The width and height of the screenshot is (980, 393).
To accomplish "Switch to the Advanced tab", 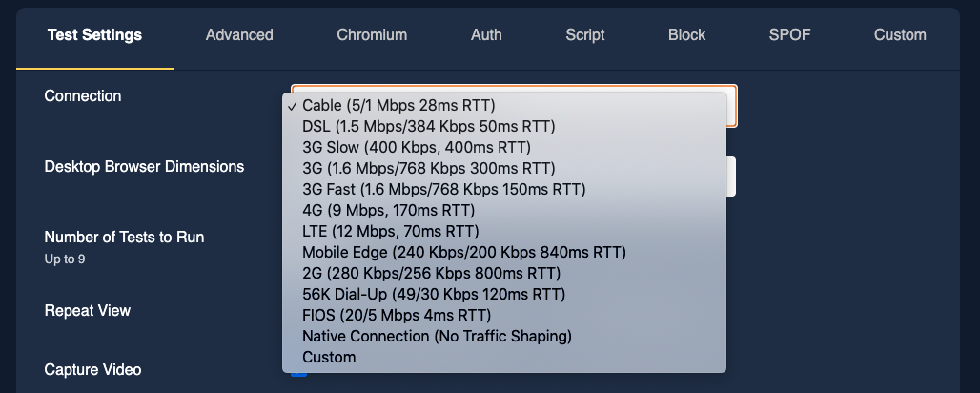I will pos(239,35).
